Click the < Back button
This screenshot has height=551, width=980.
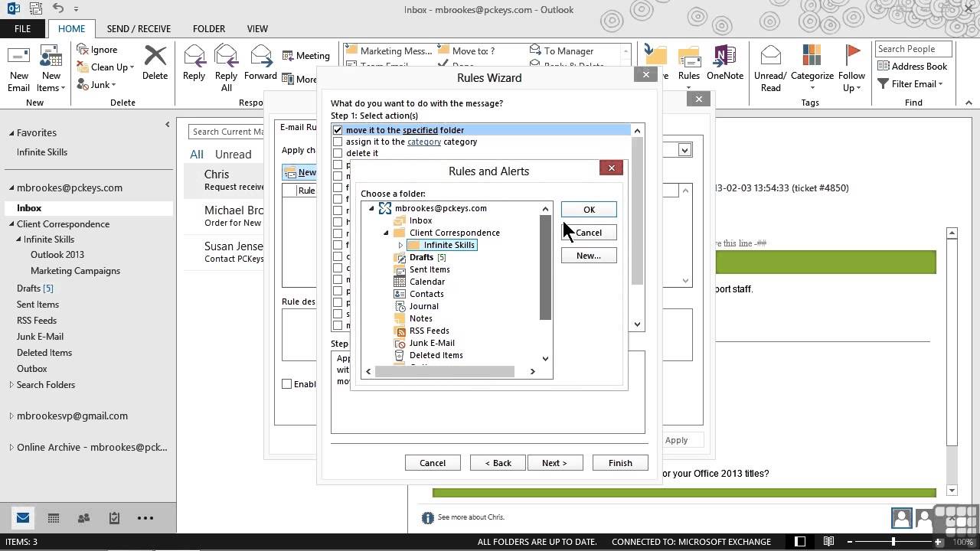coord(497,463)
